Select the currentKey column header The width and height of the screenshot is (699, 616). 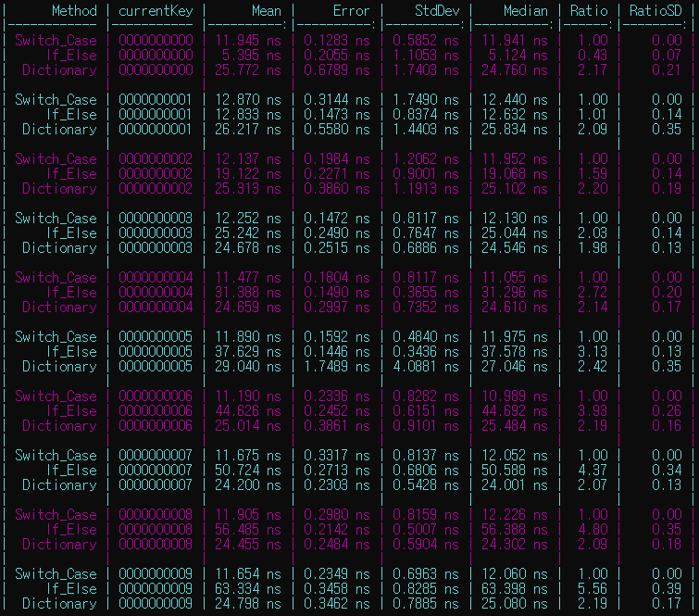coord(156,11)
